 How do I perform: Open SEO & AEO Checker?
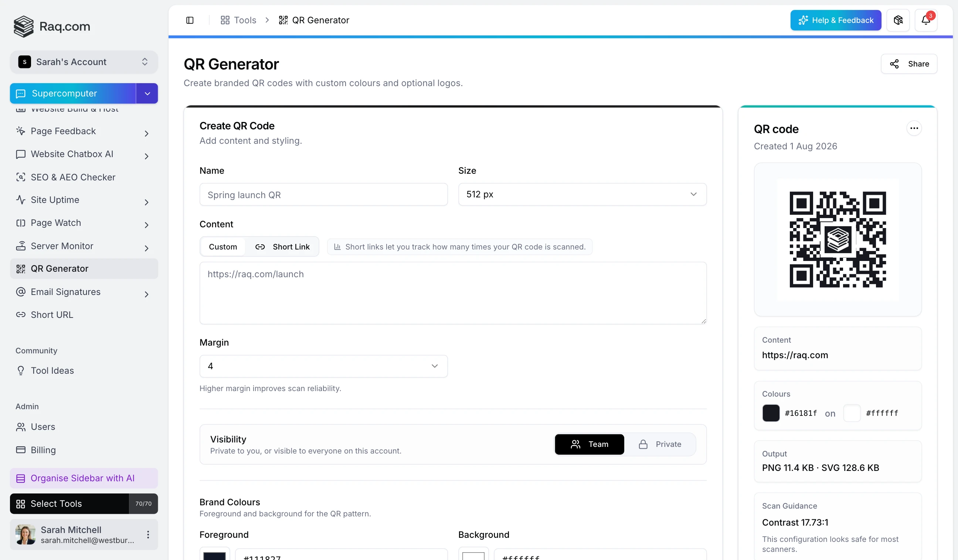84,177
